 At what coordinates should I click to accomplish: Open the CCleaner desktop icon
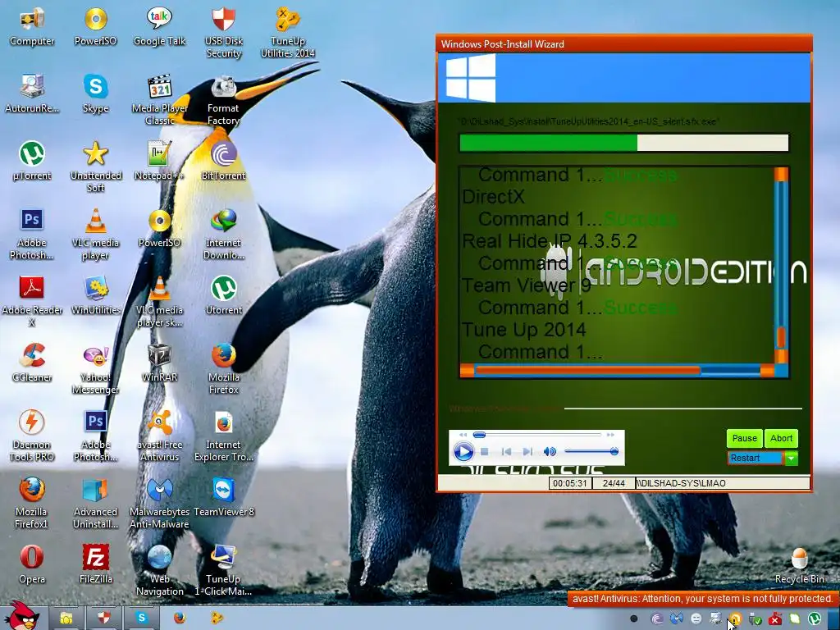(32, 363)
